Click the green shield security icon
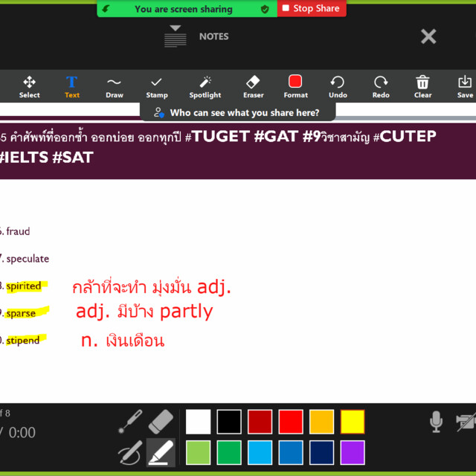Image resolution: width=476 pixels, height=476 pixels. 265,9
